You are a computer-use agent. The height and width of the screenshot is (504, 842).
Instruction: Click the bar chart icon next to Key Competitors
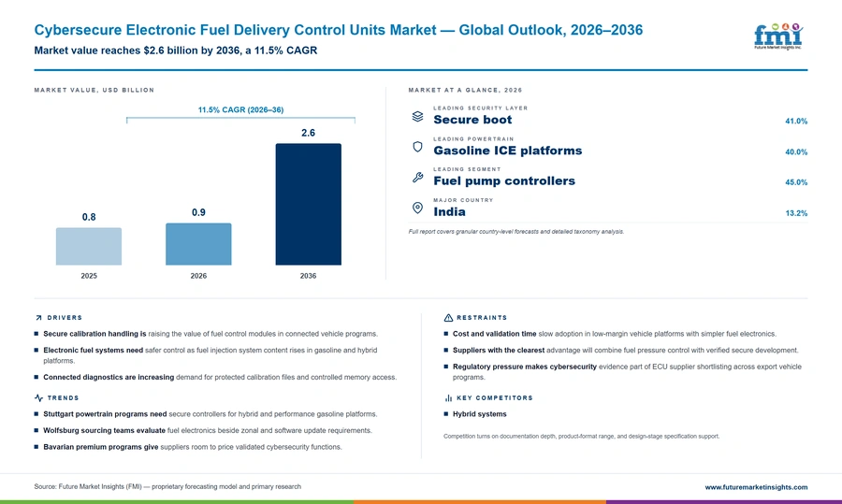[448, 397]
